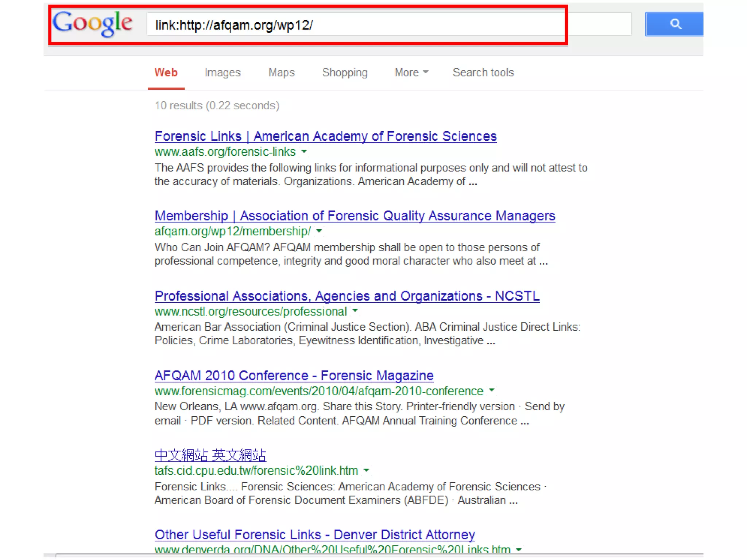Open the Shopping tab
The image size is (747, 560).
click(x=345, y=73)
